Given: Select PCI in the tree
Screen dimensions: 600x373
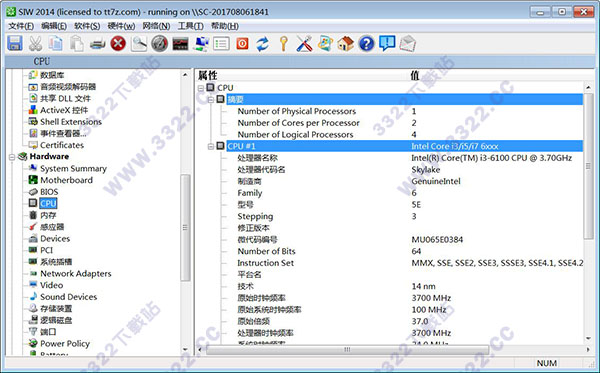Looking at the screenshot, I should coord(46,250).
